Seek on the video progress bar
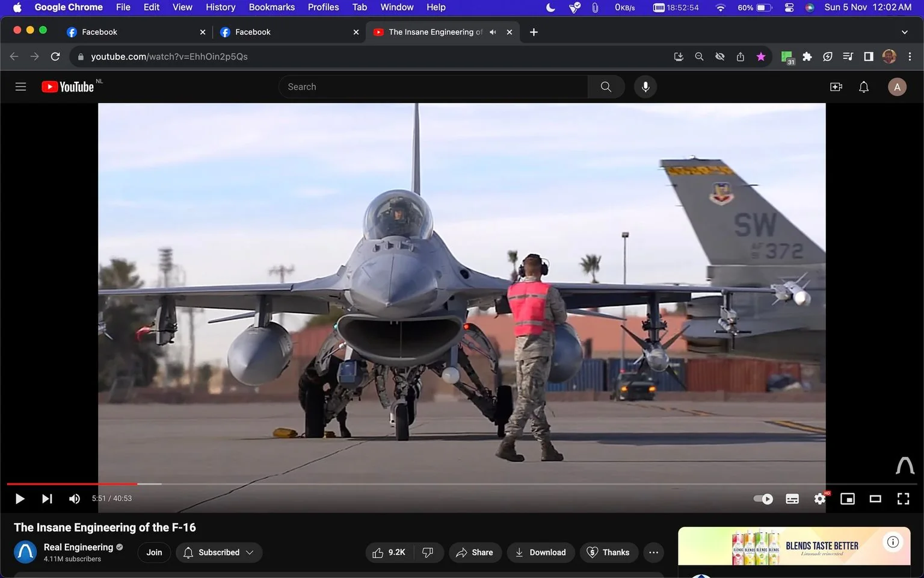 coord(462,483)
